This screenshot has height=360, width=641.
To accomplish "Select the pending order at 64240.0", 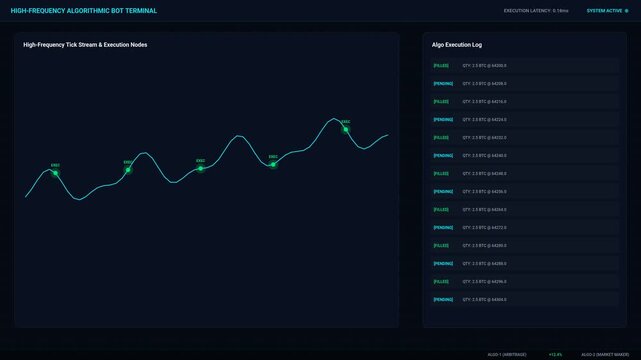I will 525,155.
